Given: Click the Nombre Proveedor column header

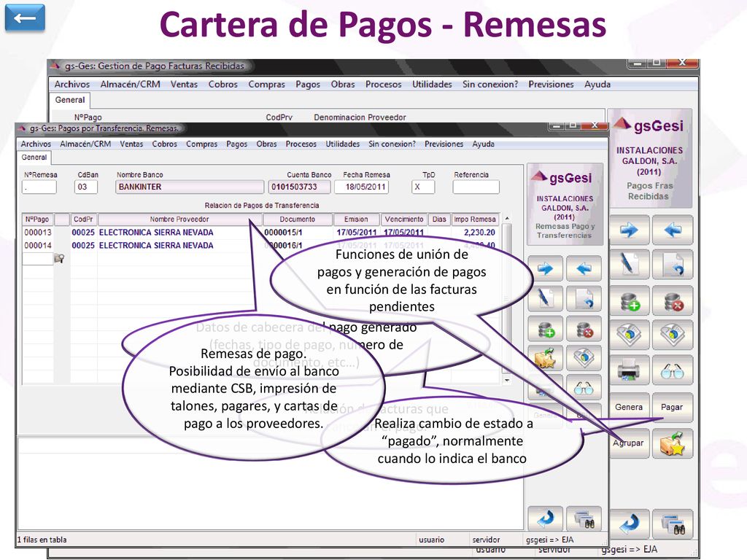Looking at the screenshot, I should point(179,219).
